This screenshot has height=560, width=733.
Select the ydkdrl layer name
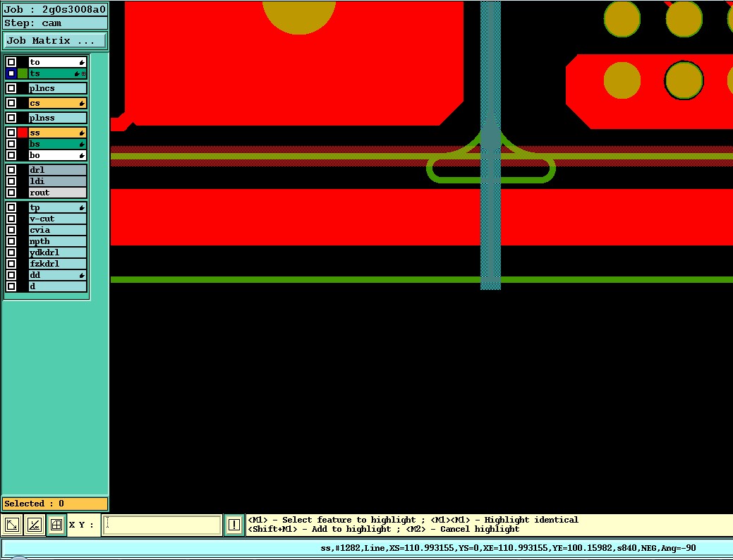[58, 252]
